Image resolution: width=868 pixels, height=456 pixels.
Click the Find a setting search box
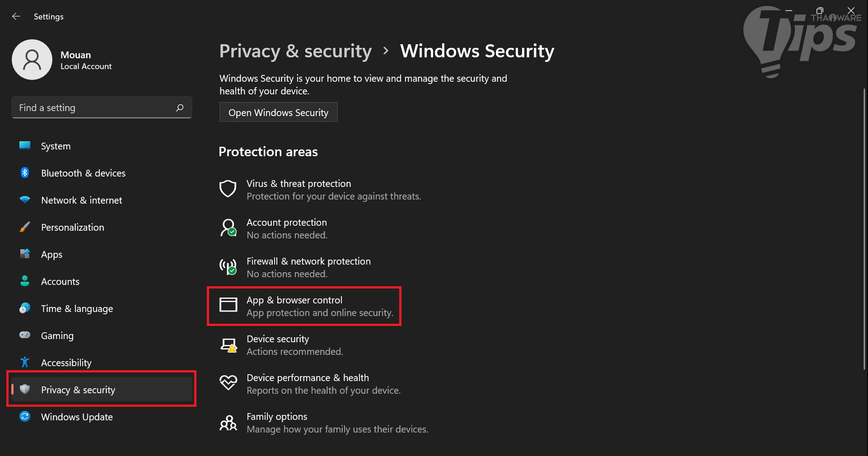tap(95, 108)
